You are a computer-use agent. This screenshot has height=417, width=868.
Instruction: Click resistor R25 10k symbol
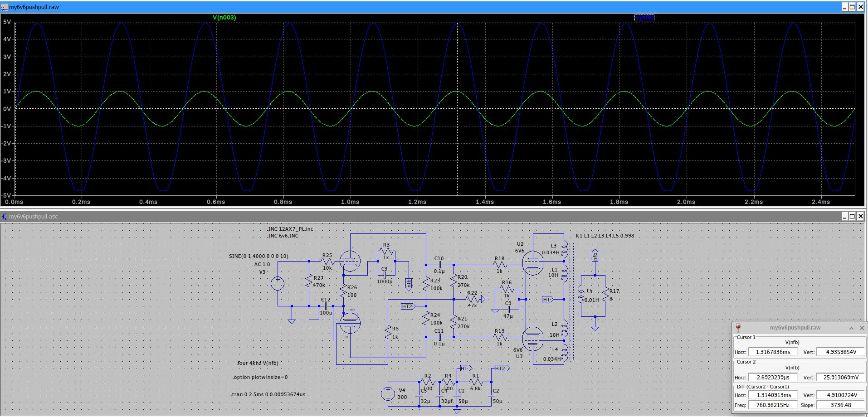click(x=328, y=262)
